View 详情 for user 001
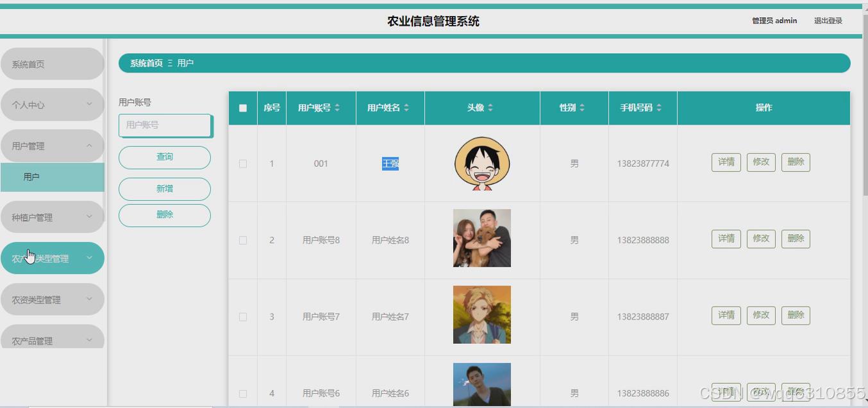The image size is (868, 408). pos(726,162)
